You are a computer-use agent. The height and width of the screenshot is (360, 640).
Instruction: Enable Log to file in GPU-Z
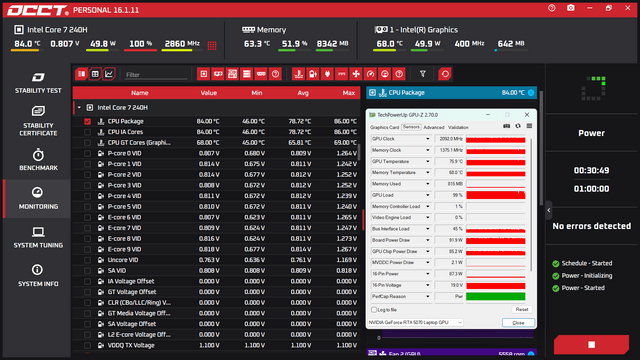(374, 310)
